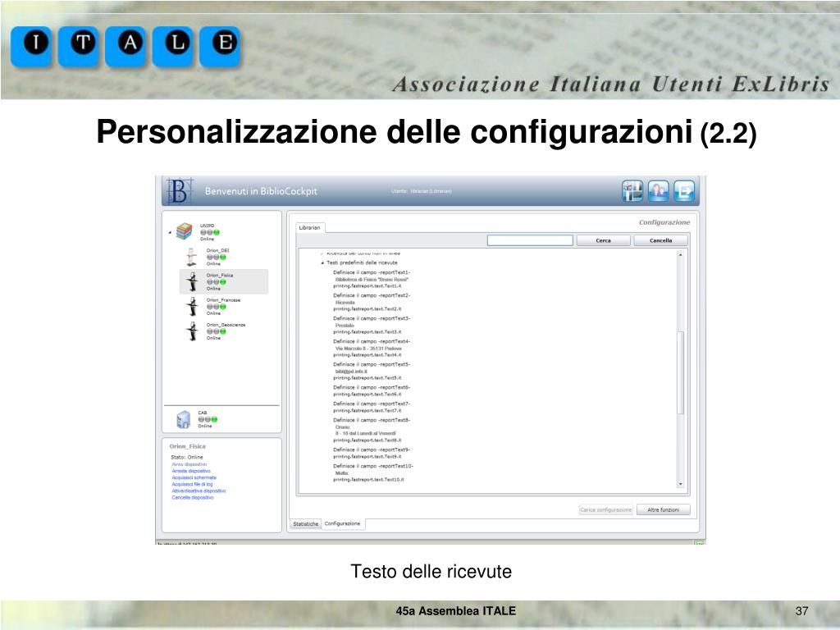Select the Orion_Fisica kiosk device icon
This screenshot has height=630, width=840.
(x=192, y=282)
